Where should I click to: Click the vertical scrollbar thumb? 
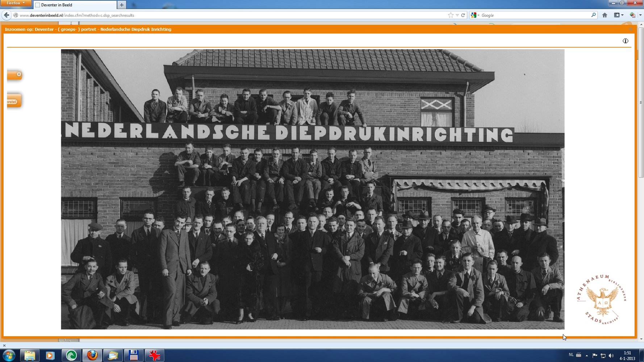(641, 102)
